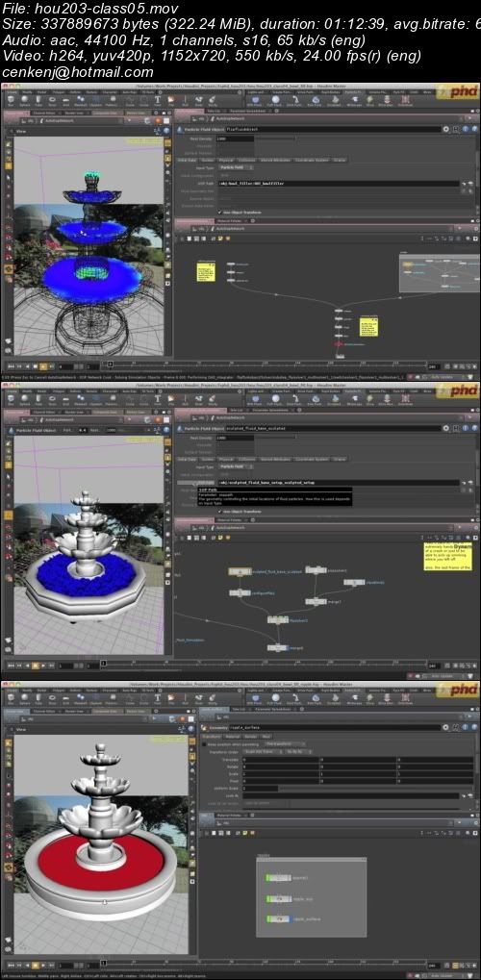481x980 pixels.
Task: Toggle Use Object Transform under bowl_filler SOP Path
Action: pos(217,212)
